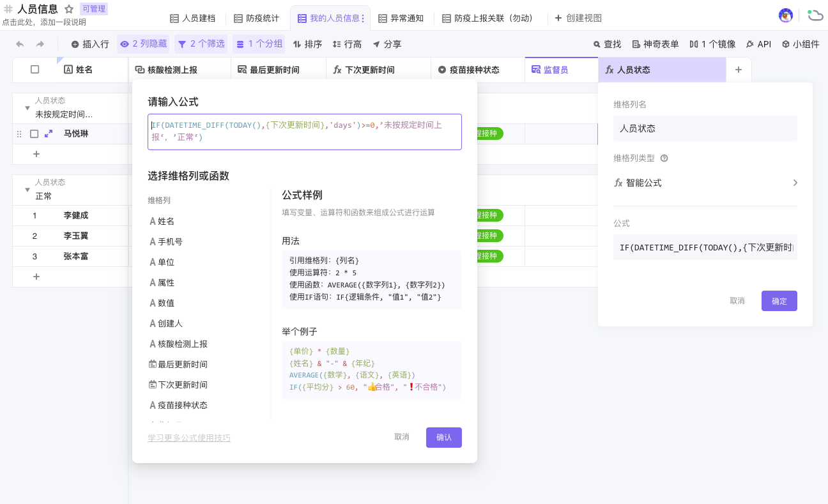Add a new column with plus icon
The width and height of the screenshot is (828, 504).
coord(739,70)
